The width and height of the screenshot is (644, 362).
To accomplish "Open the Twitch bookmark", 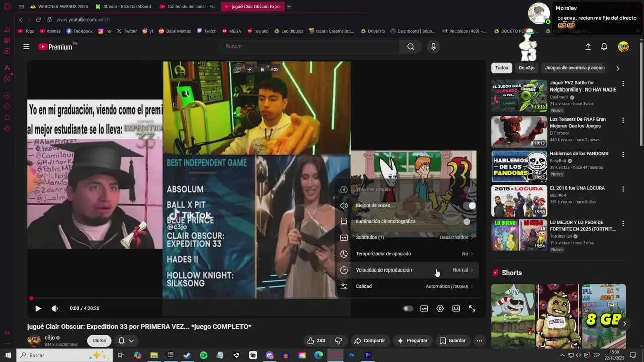I will [x=207, y=31].
